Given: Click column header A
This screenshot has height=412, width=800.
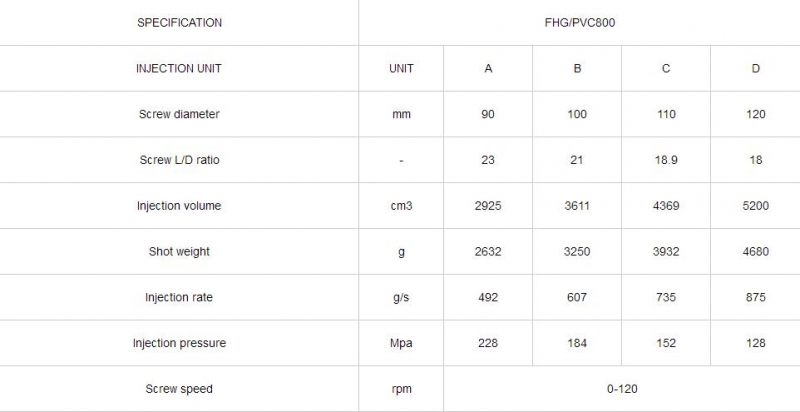Looking at the screenshot, I should [x=488, y=68].
